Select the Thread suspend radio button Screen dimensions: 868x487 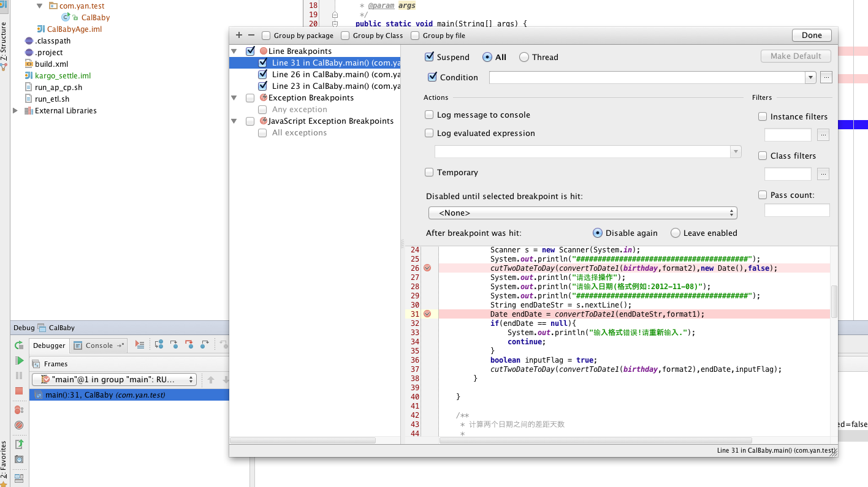coord(524,58)
